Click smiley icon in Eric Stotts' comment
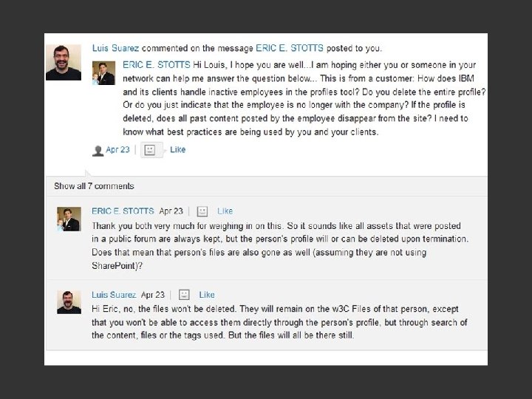The width and height of the screenshot is (532, 399). [x=202, y=211]
